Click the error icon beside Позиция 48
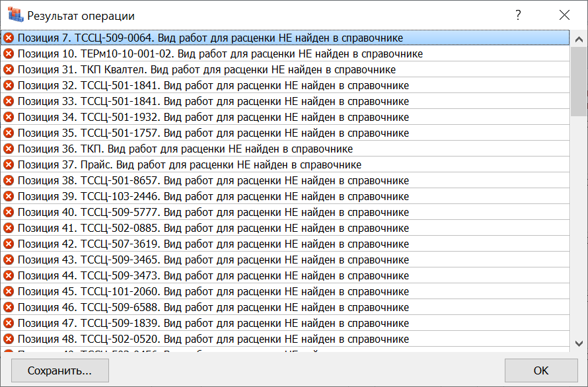588x387 pixels. tap(9, 339)
